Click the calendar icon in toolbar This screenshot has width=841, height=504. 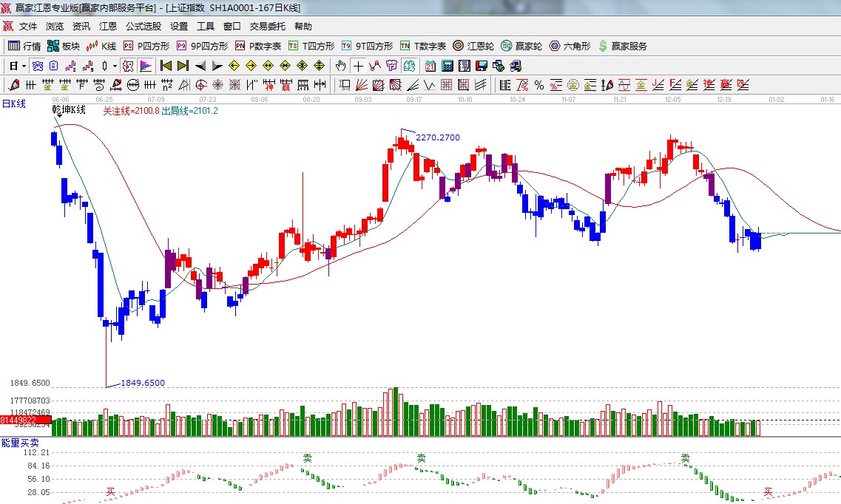pos(430,66)
